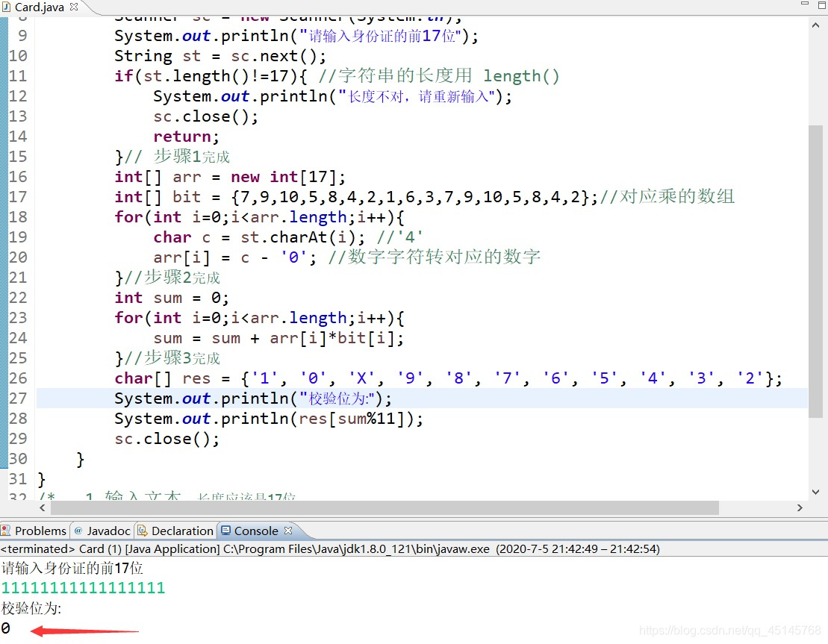Click line number 22 in the gutter
Viewport: 828px width, 644px height.
[18, 298]
